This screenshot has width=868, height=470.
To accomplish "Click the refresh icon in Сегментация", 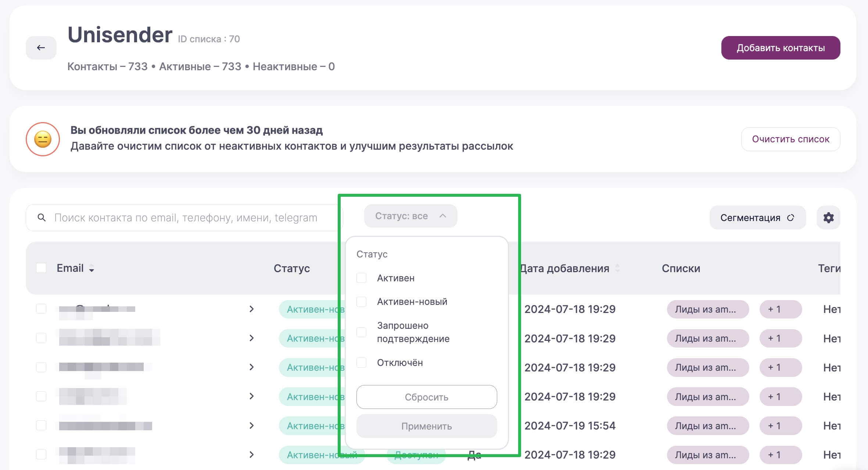I will pyautogui.click(x=790, y=218).
